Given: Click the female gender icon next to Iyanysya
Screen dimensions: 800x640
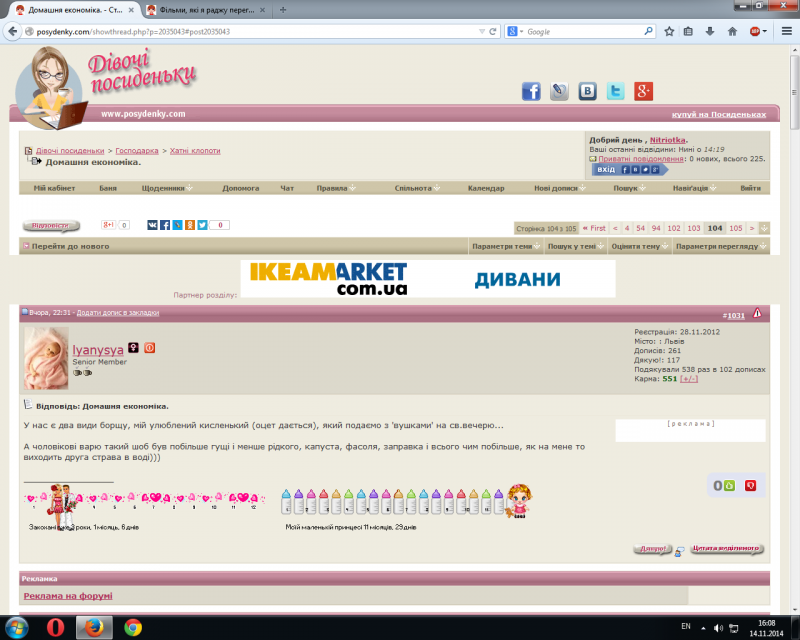Looking at the screenshot, I should pos(133,348).
